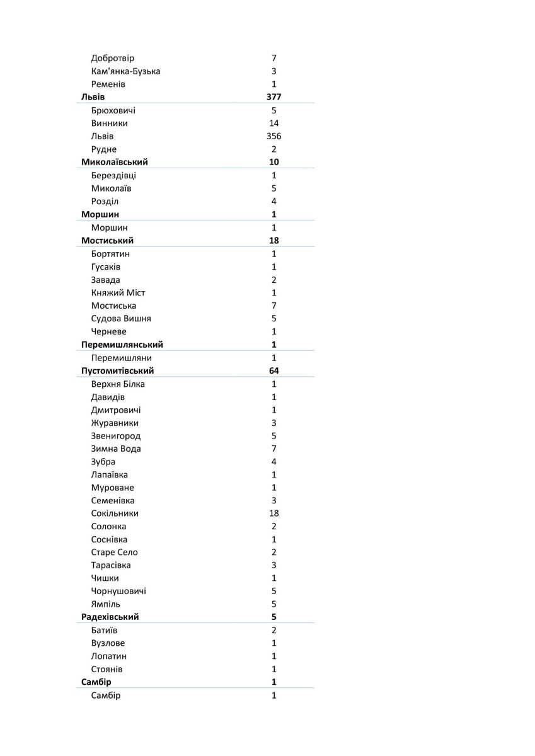The width and height of the screenshot is (535, 756).
Task: Click the bold total 64
Action: (274, 371)
